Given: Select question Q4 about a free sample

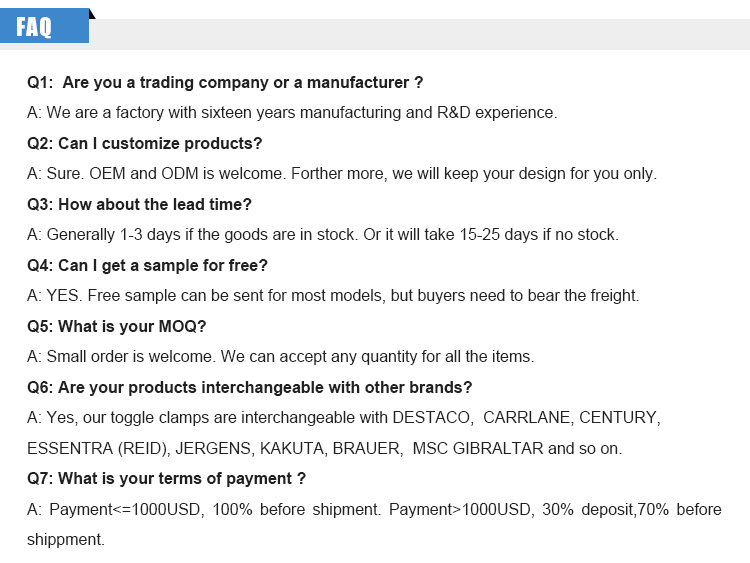Looking at the screenshot, I should pos(147,265).
